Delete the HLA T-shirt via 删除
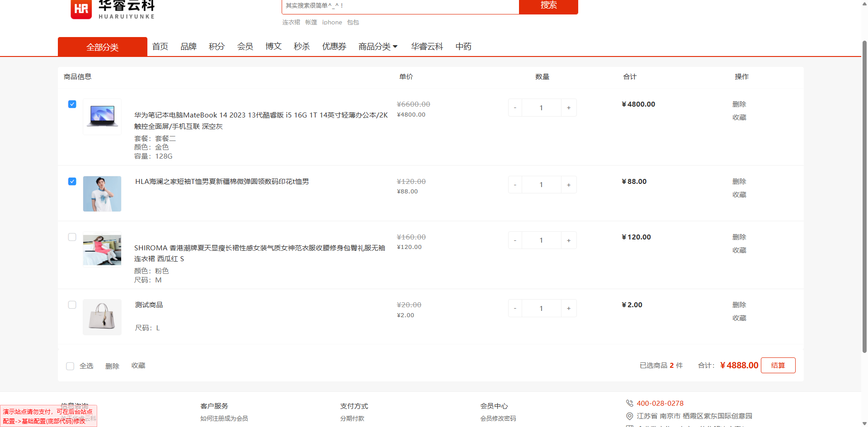Image resolution: width=868 pixels, height=427 pixels. (739, 182)
